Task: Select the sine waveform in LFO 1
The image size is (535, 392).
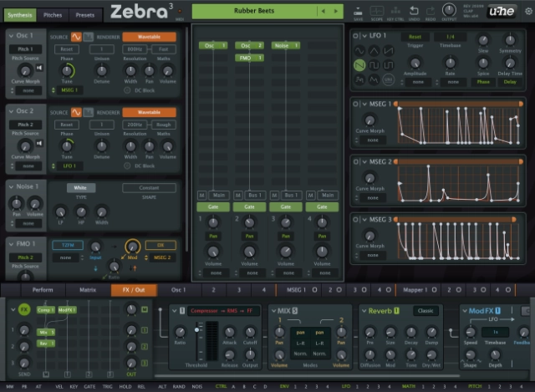Action: [x=359, y=51]
